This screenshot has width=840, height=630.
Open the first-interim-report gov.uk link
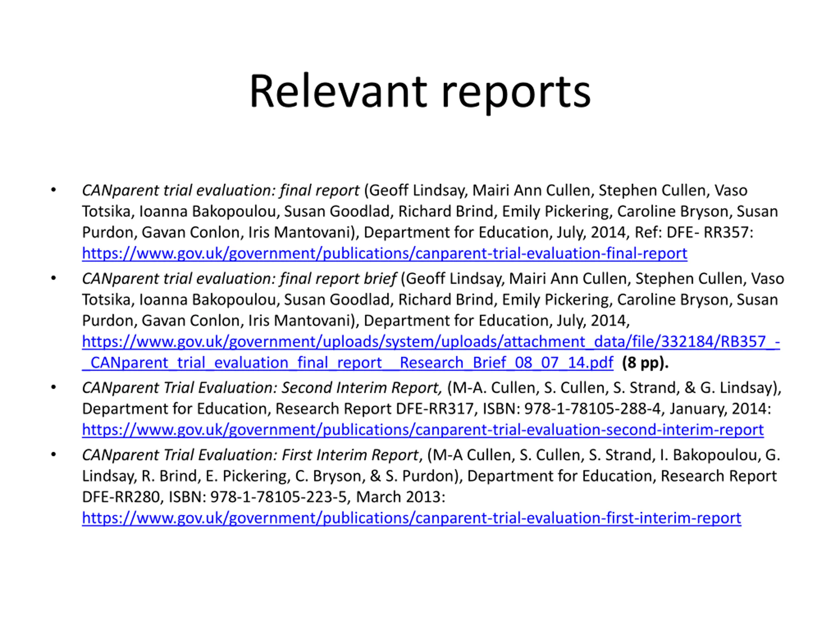coord(411,518)
